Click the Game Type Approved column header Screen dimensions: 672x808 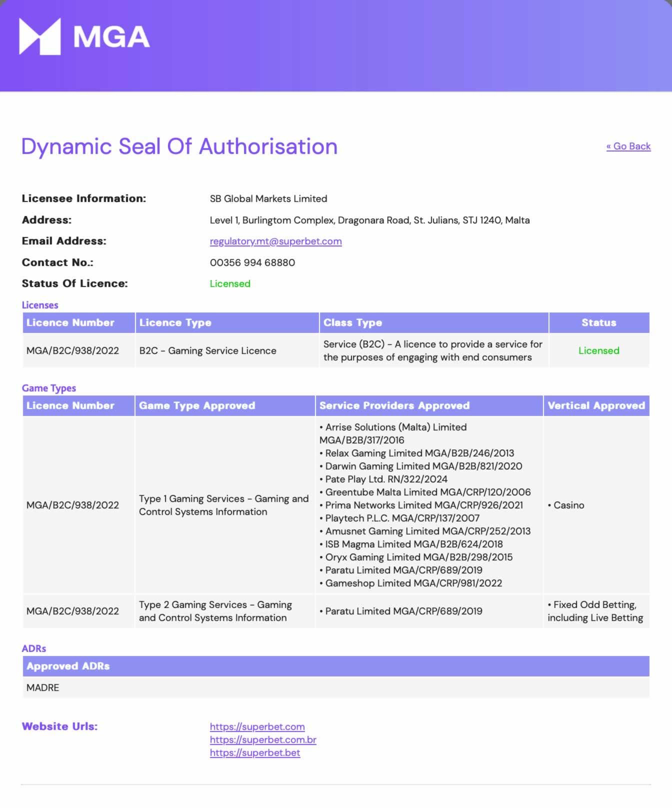tap(224, 405)
